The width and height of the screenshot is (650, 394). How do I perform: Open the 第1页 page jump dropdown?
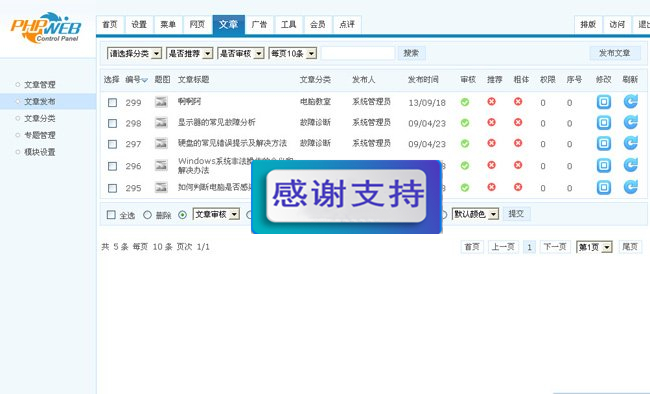594,247
